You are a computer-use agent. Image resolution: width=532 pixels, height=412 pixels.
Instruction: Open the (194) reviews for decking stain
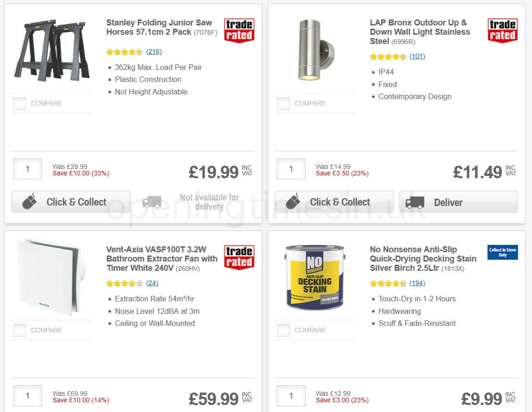[x=417, y=283]
